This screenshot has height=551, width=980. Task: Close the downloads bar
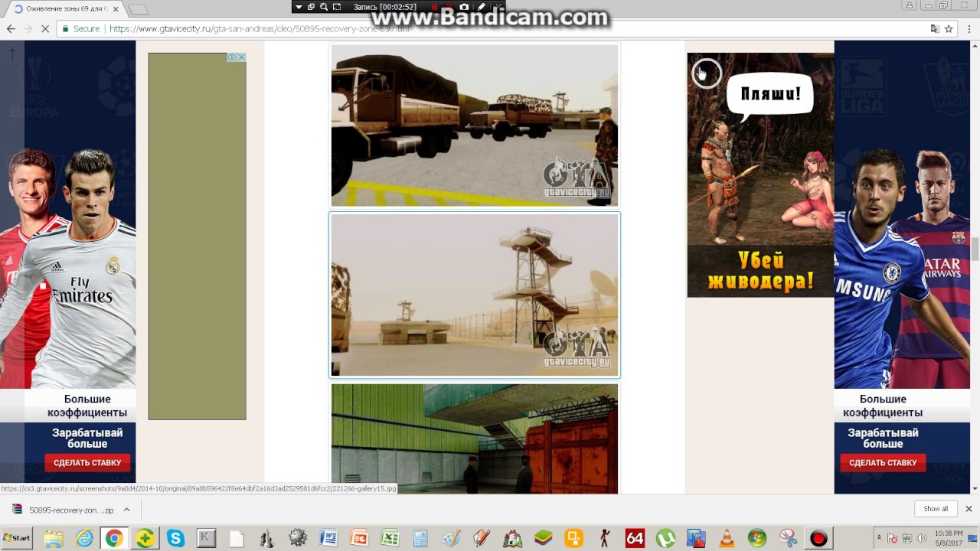tap(969, 509)
